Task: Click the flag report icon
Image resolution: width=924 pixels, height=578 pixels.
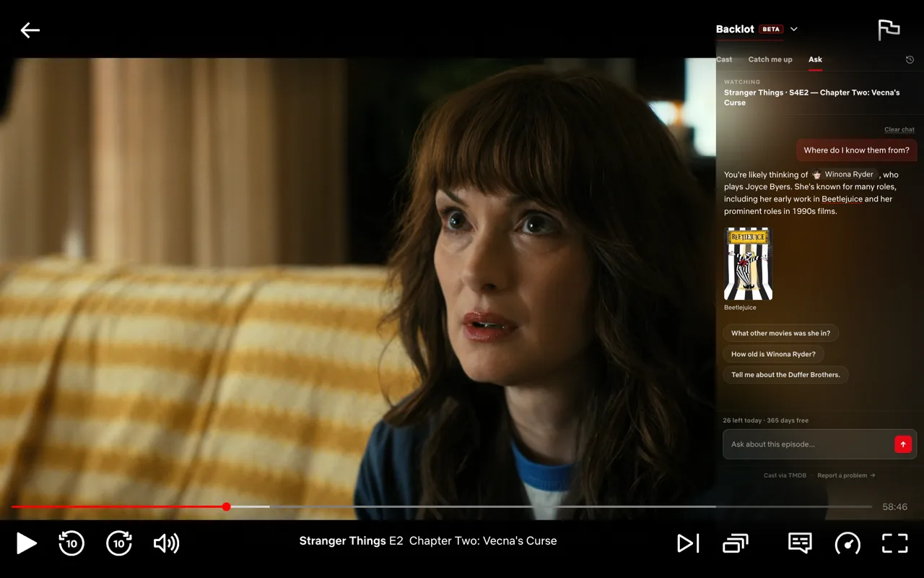Action: click(889, 30)
